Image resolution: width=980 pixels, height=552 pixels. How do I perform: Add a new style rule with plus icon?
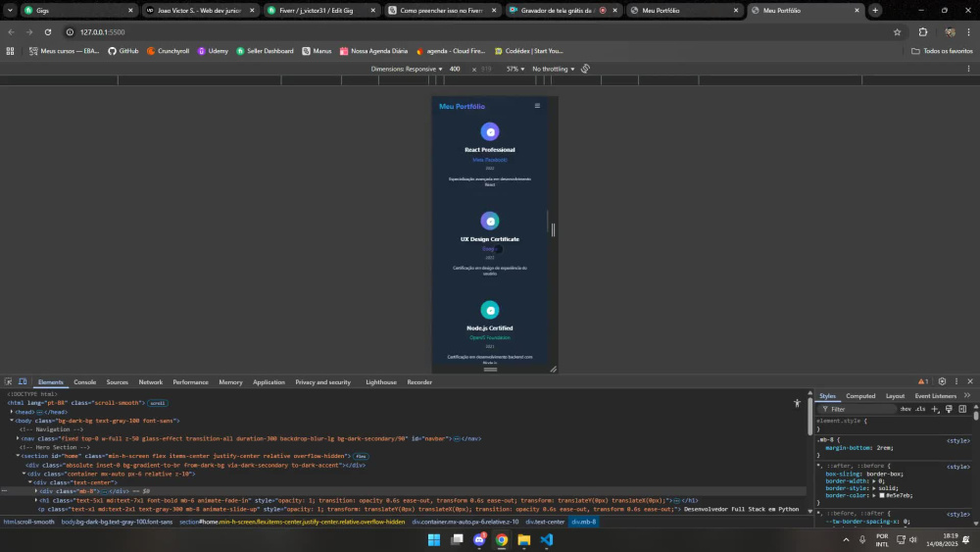point(935,409)
